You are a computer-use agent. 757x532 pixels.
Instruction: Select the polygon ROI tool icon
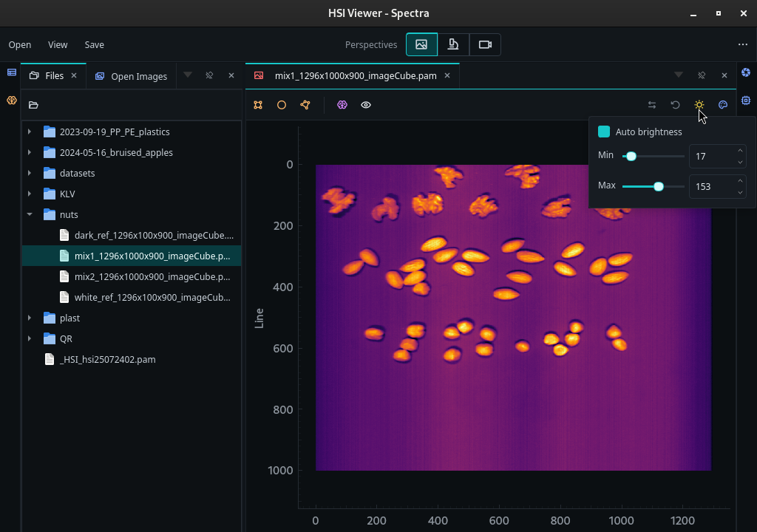click(305, 105)
